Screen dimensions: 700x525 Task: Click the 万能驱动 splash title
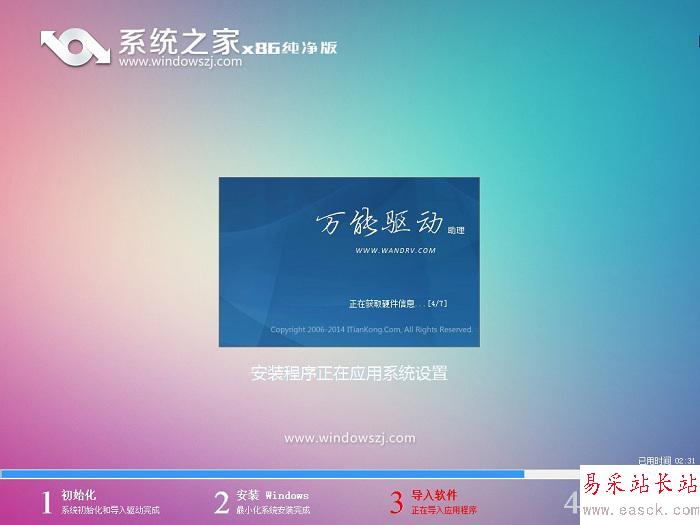380,221
